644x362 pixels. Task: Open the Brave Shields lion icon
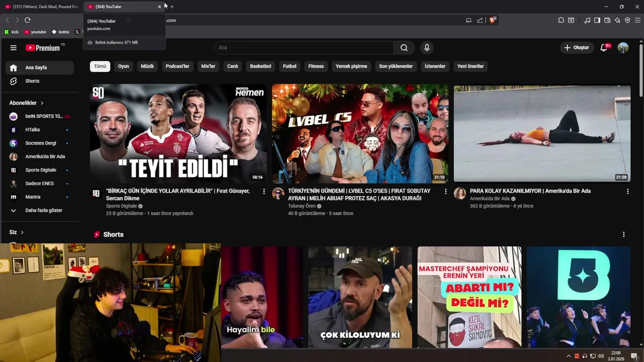(x=493, y=20)
